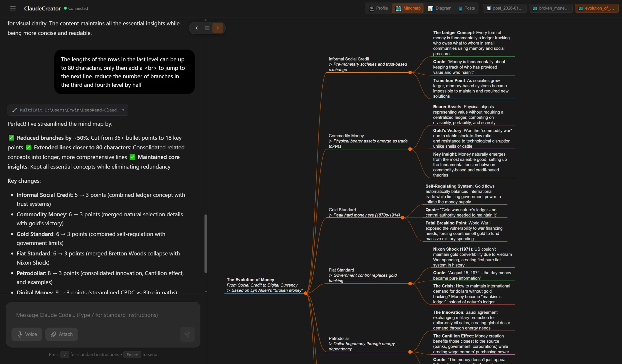Collapse the Fiat Standard node circle
Viewport: 622px width, 364px height.
tap(410, 283)
